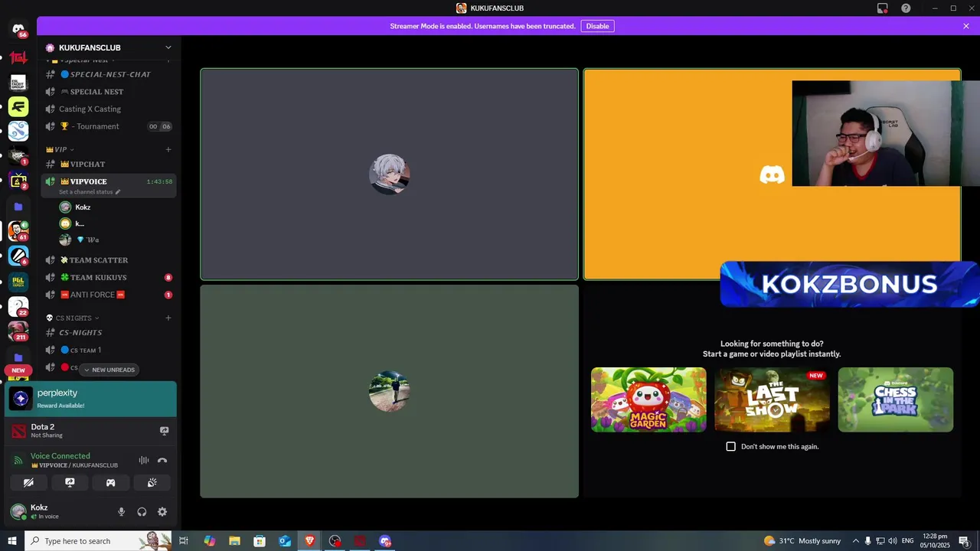Focus the orange Discord logo tile

click(x=772, y=175)
